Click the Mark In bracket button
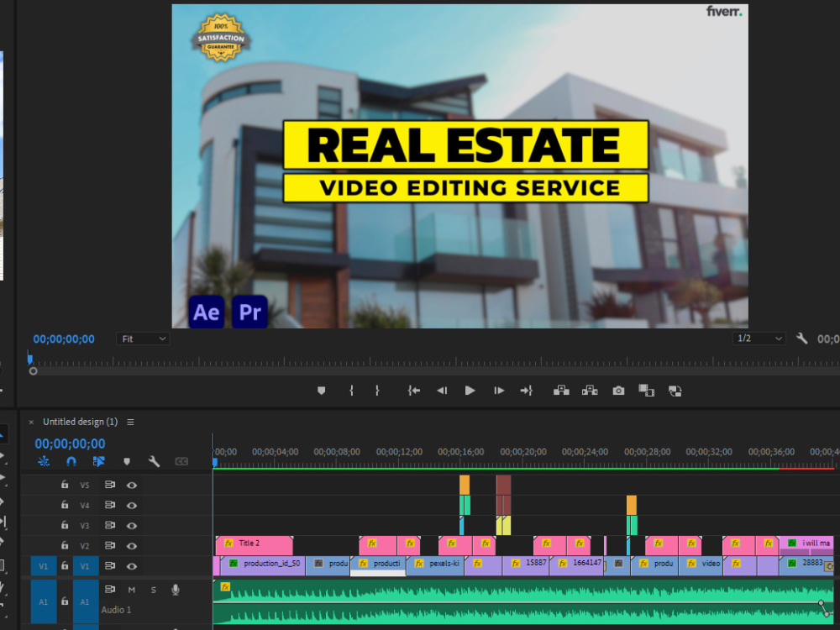The image size is (840, 630). click(x=351, y=391)
